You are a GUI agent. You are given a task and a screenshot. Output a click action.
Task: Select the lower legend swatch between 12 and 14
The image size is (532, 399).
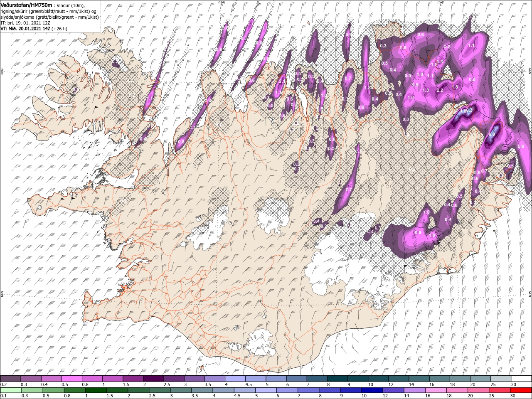coord(393,390)
